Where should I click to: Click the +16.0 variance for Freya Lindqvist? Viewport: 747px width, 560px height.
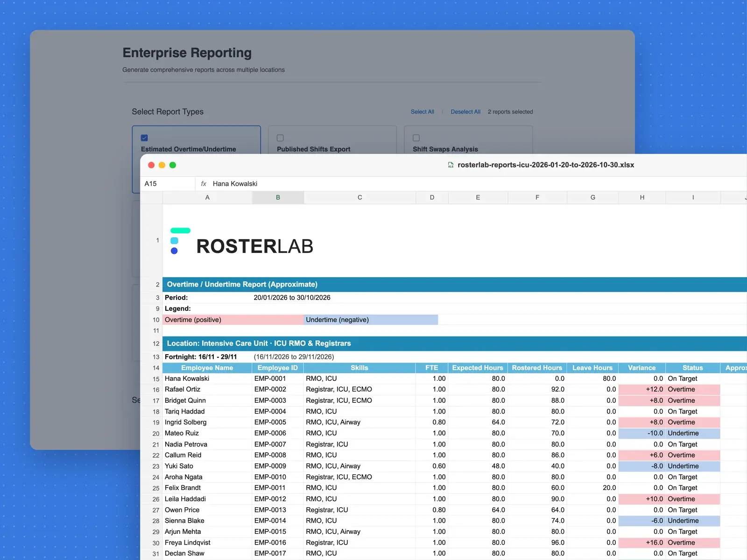[642, 543]
